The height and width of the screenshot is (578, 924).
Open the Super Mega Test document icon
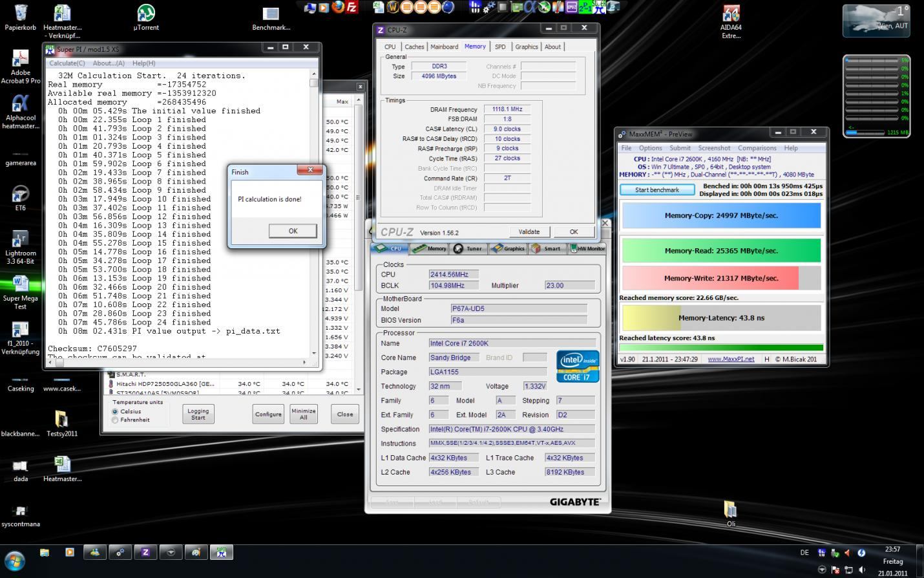coord(21,292)
